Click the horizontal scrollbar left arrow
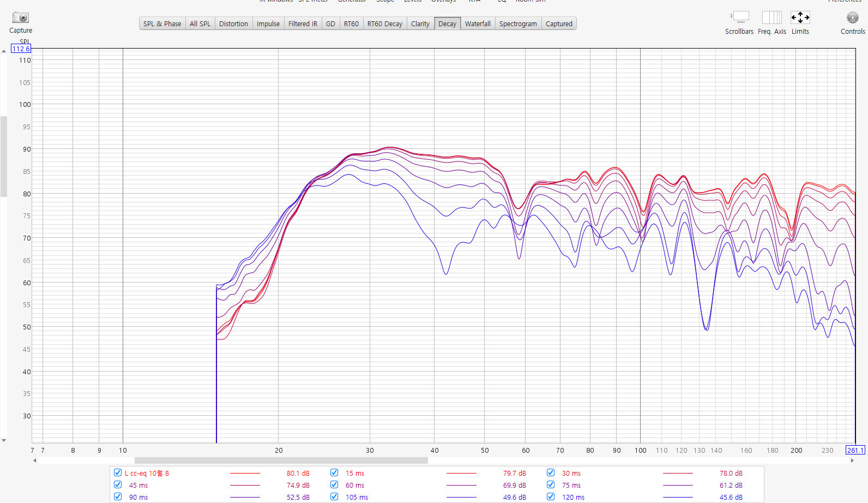868x503 pixels. tap(35, 460)
